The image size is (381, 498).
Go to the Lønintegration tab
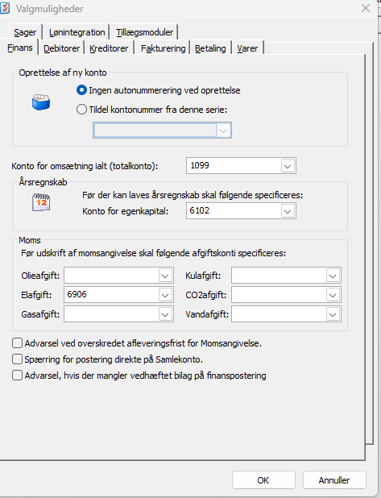point(77,32)
